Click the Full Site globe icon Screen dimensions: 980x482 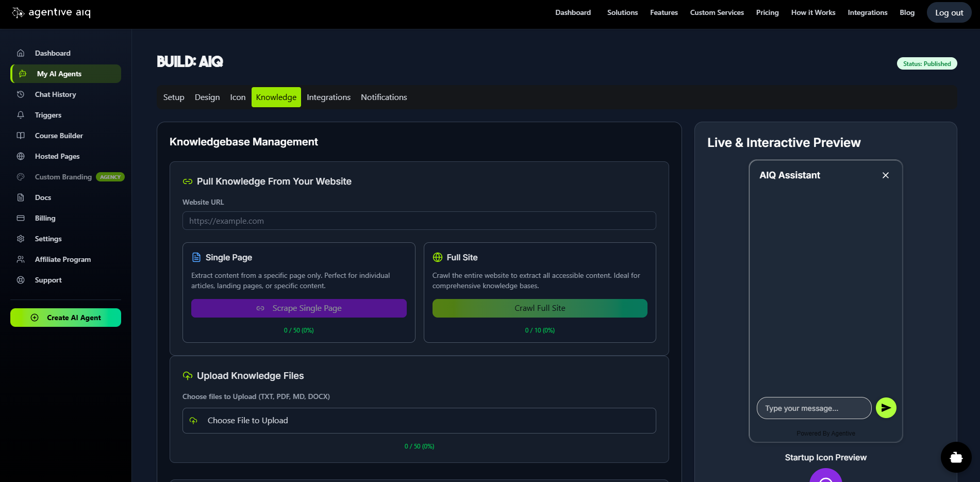(x=438, y=257)
